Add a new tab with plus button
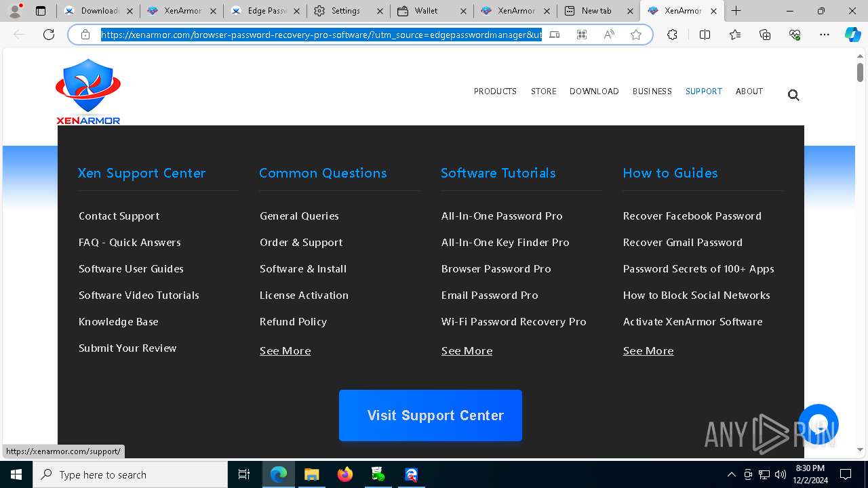 click(736, 11)
